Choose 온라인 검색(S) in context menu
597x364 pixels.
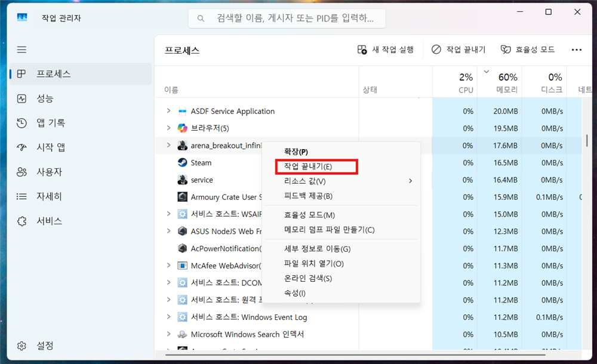click(341, 278)
